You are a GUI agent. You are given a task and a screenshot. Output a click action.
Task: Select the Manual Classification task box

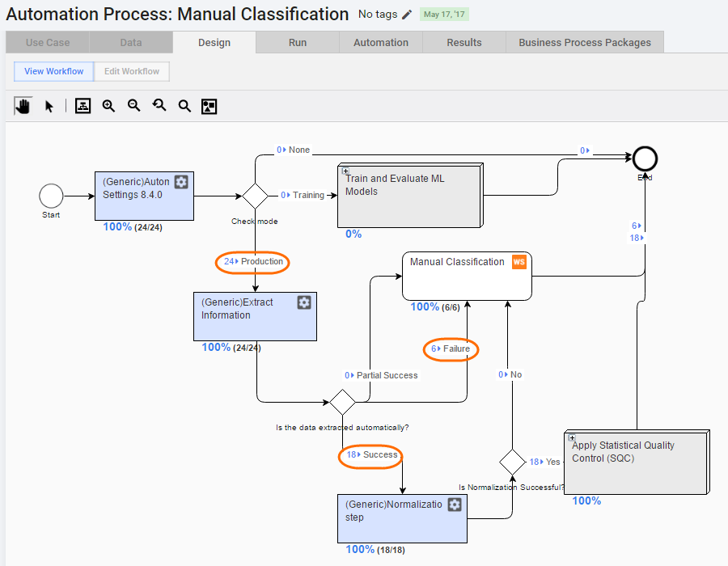point(467,276)
